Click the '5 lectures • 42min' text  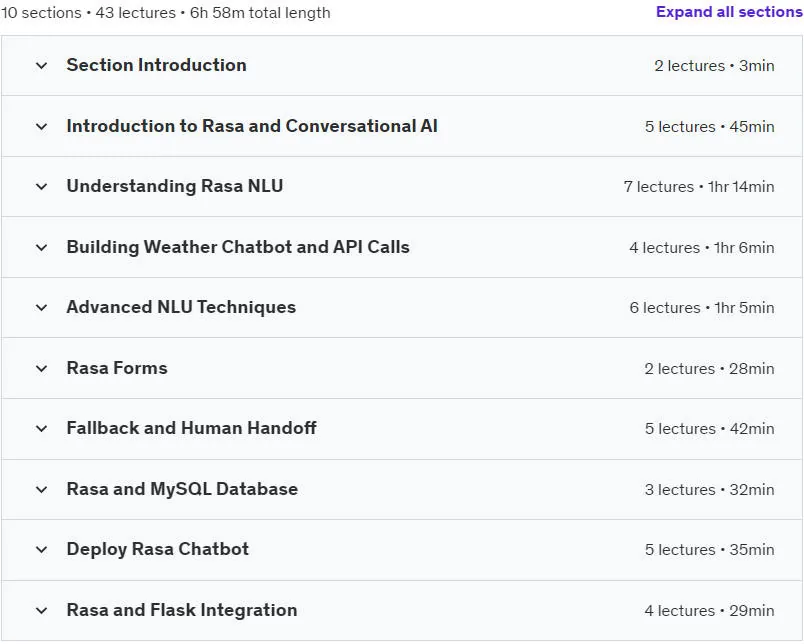pos(710,429)
